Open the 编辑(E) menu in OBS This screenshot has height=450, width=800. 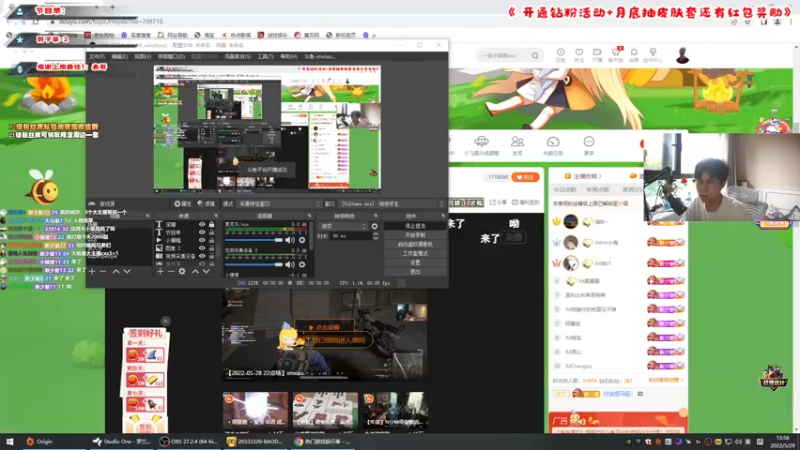[119, 57]
